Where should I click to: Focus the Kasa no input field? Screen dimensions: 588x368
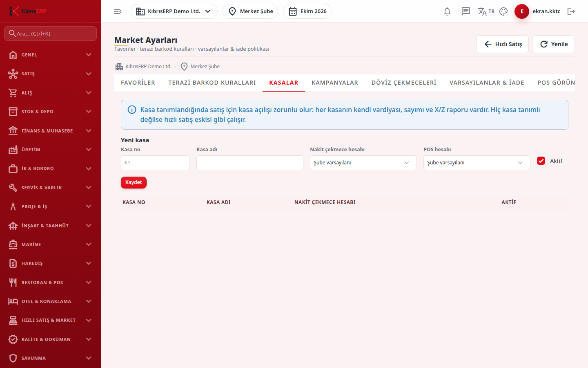click(x=155, y=163)
